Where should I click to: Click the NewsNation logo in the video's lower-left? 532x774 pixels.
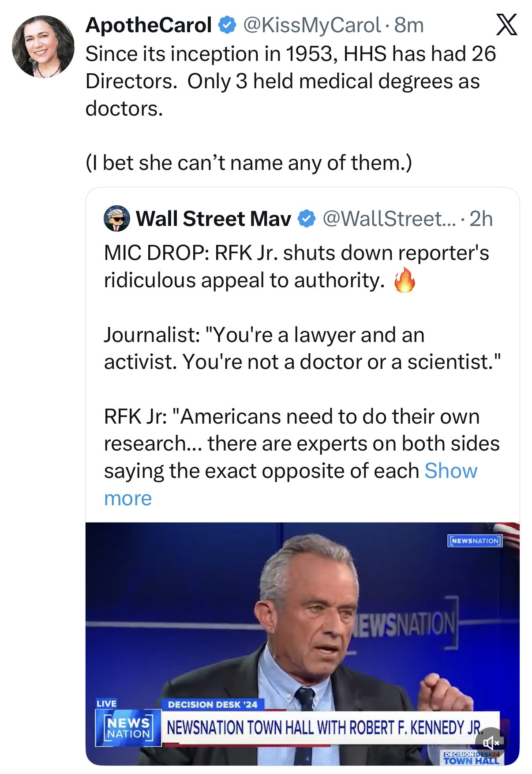[x=128, y=728]
